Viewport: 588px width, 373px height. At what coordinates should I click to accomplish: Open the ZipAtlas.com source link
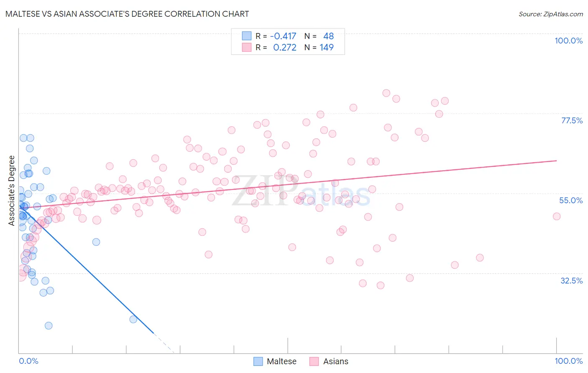(551, 14)
